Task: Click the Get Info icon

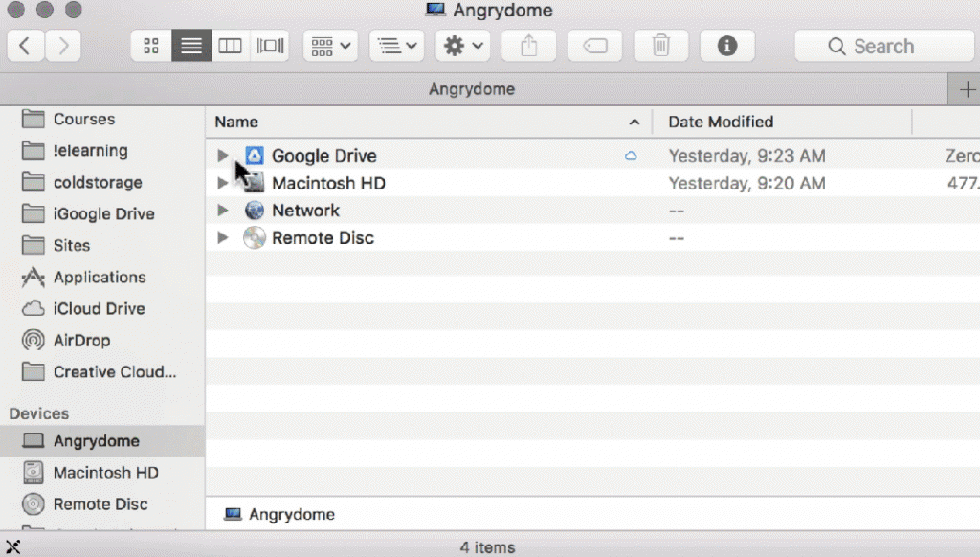Action: (x=727, y=46)
